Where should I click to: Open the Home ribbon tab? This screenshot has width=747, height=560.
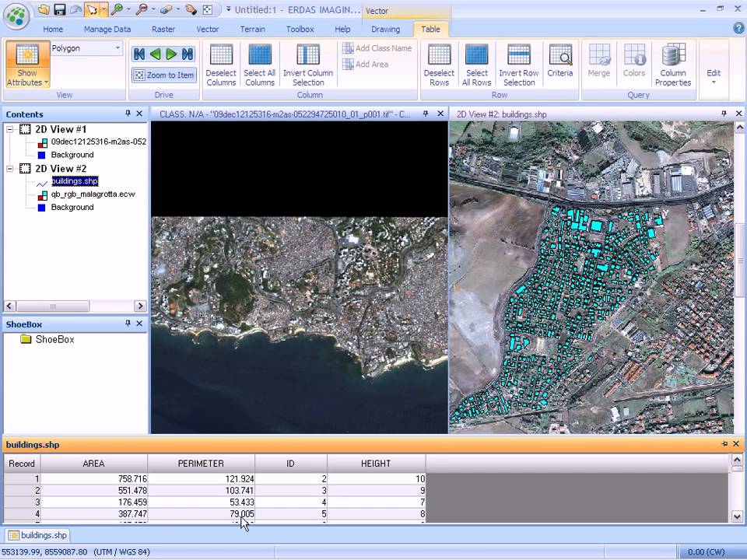click(x=53, y=29)
